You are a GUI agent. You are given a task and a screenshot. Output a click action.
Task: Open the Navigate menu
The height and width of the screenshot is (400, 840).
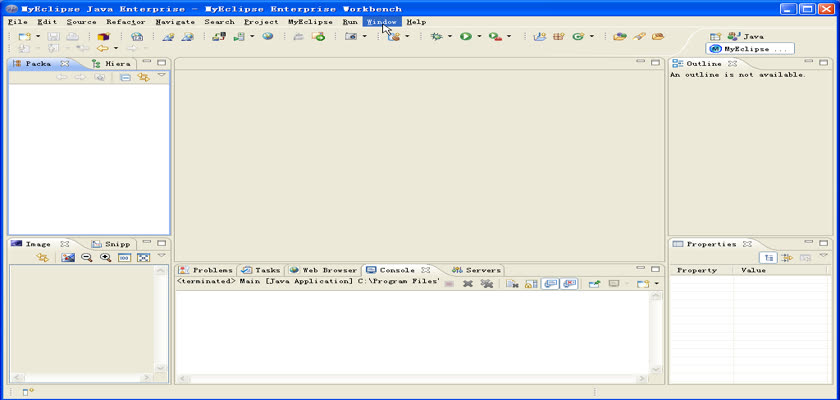(175, 22)
